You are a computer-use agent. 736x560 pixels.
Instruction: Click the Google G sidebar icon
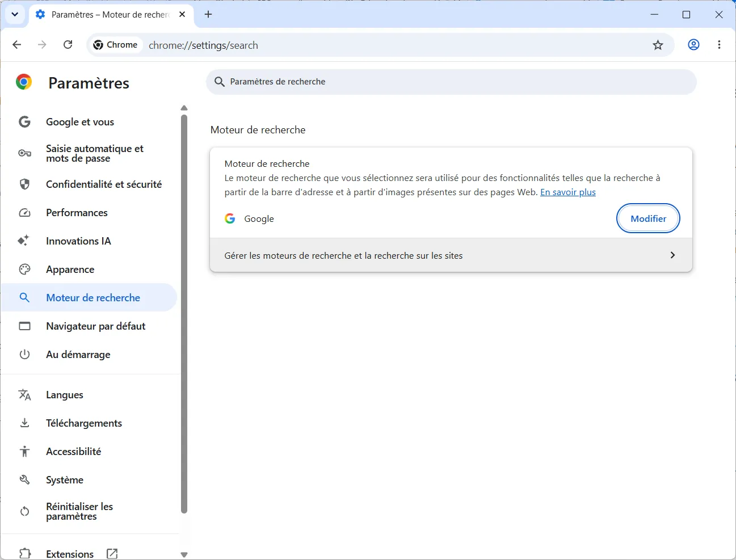click(x=24, y=122)
